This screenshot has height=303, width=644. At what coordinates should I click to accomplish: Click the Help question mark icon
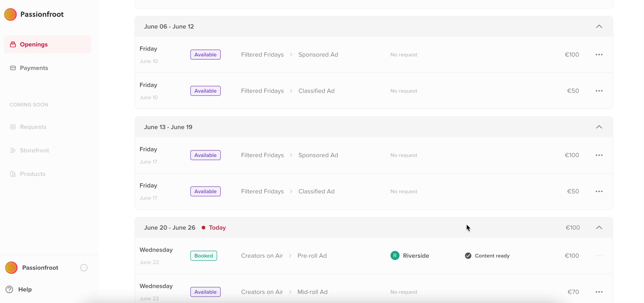point(10,289)
